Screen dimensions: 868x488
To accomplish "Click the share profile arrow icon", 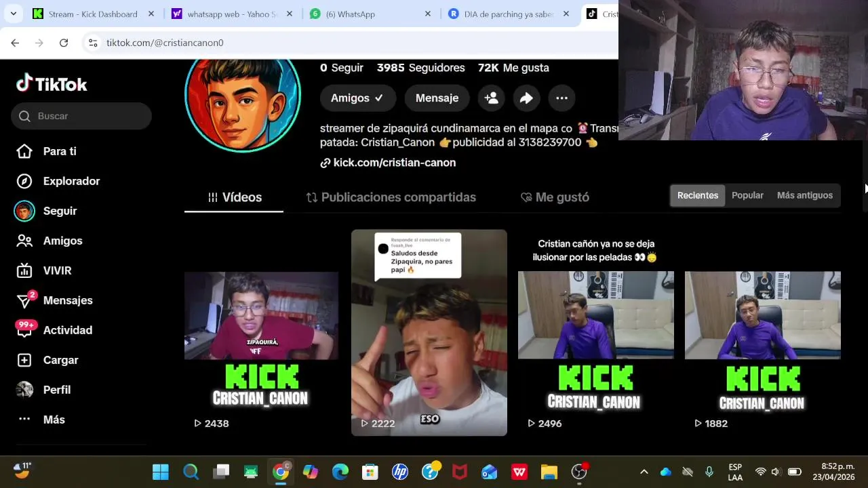I will [526, 98].
